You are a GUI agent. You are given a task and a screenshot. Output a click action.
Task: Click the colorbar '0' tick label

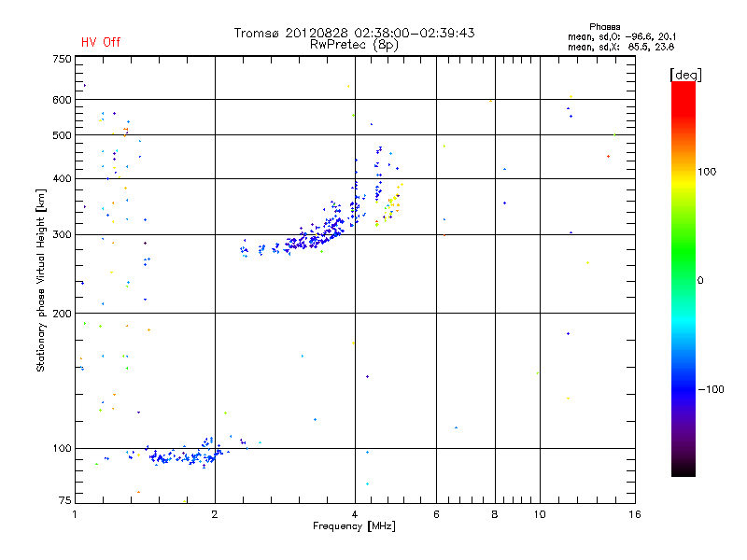[x=700, y=280]
